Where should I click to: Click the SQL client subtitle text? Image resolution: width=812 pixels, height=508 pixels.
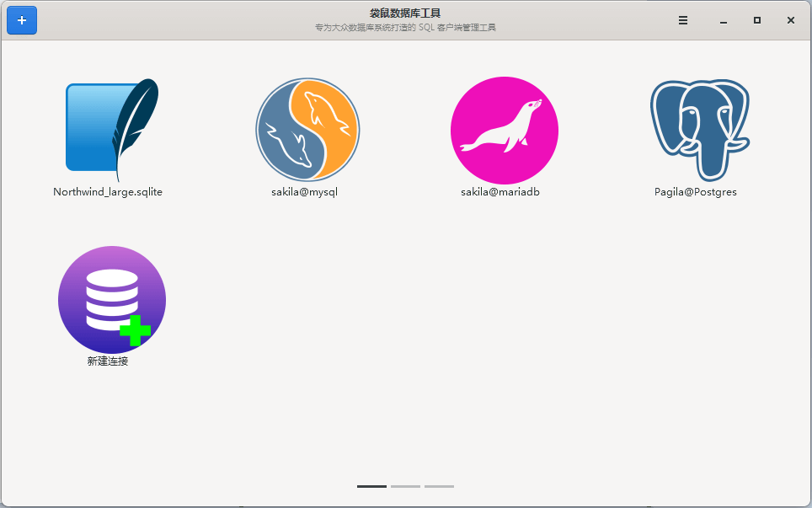[x=405, y=28]
